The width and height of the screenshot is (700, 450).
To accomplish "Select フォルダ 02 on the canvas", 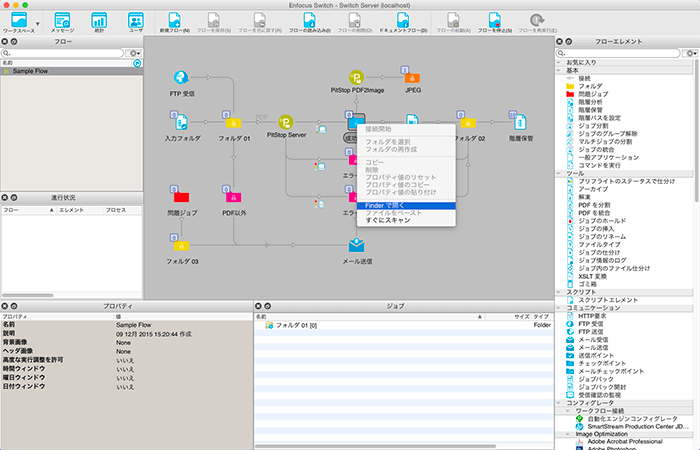I will (467, 122).
